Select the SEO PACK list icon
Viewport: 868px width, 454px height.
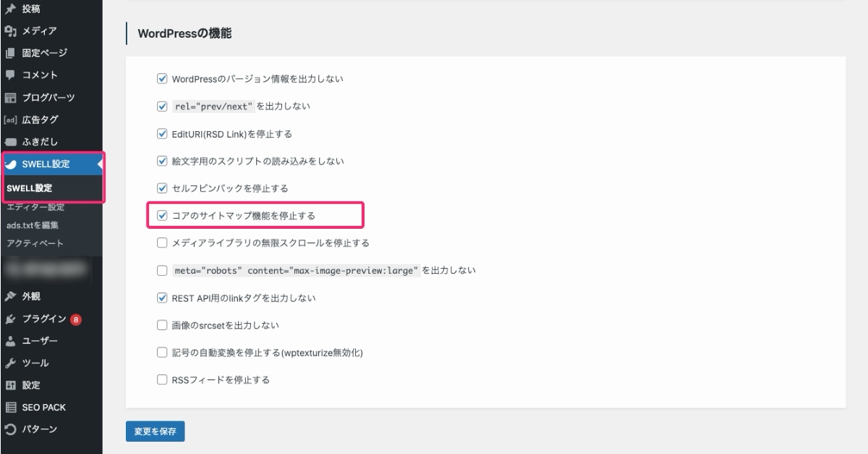click(x=9, y=407)
